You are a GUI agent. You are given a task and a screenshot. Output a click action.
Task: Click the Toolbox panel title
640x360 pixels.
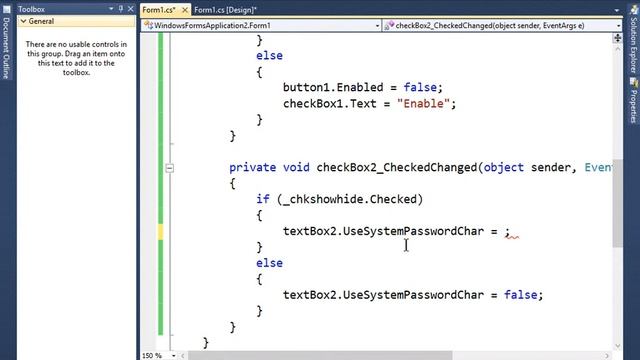pos(31,9)
